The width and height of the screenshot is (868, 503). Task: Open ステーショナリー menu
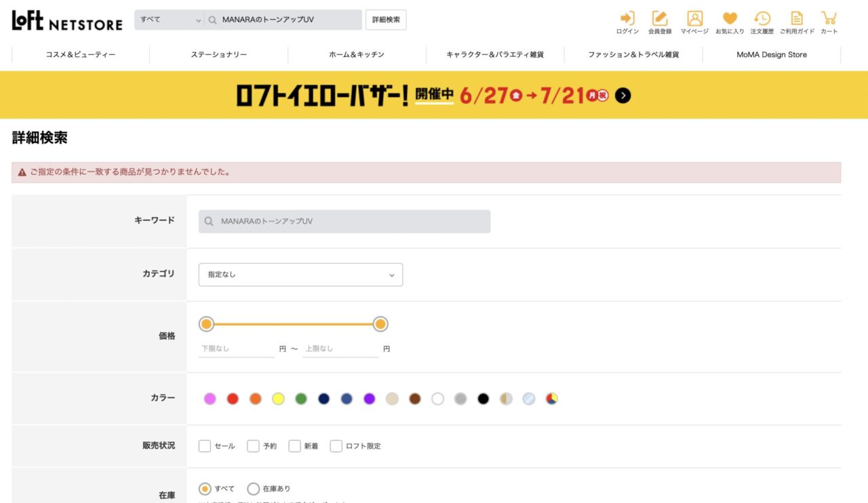point(219,55)
